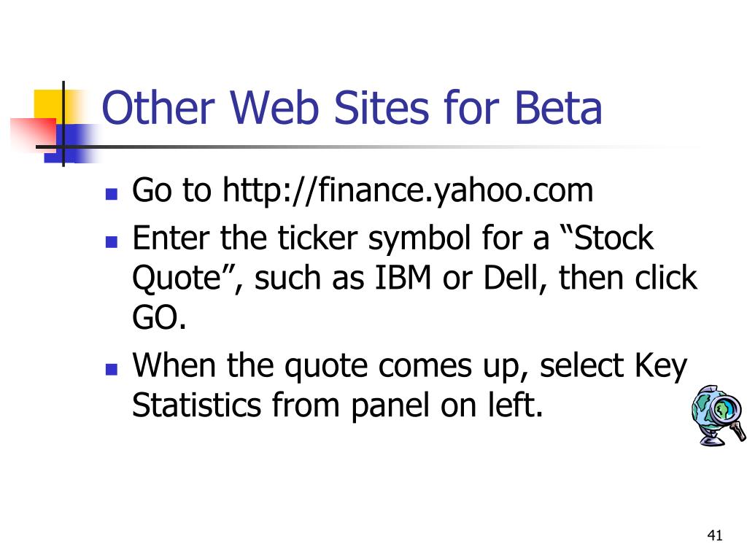Click the 'GO.' text line

coord(159,318)
